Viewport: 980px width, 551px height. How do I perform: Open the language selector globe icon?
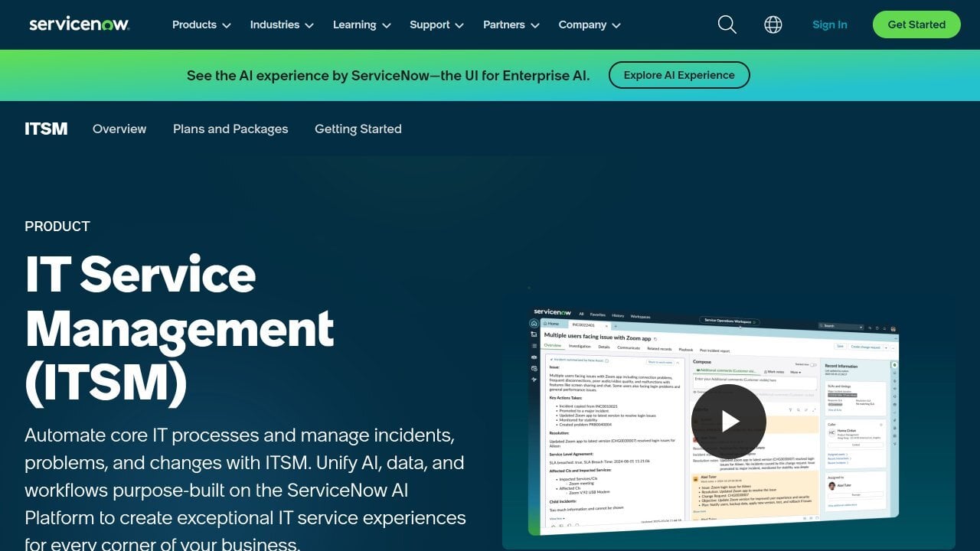tap(773, 24)
